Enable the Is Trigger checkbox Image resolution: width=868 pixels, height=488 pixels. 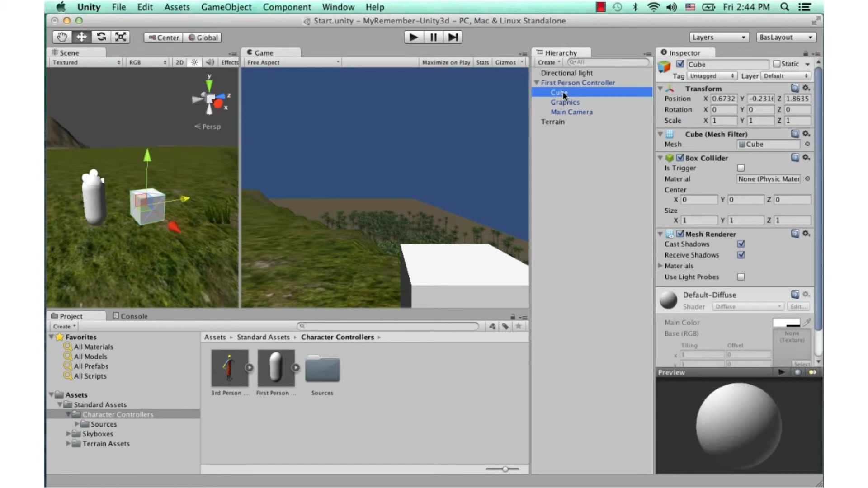(x=741, y=168)
